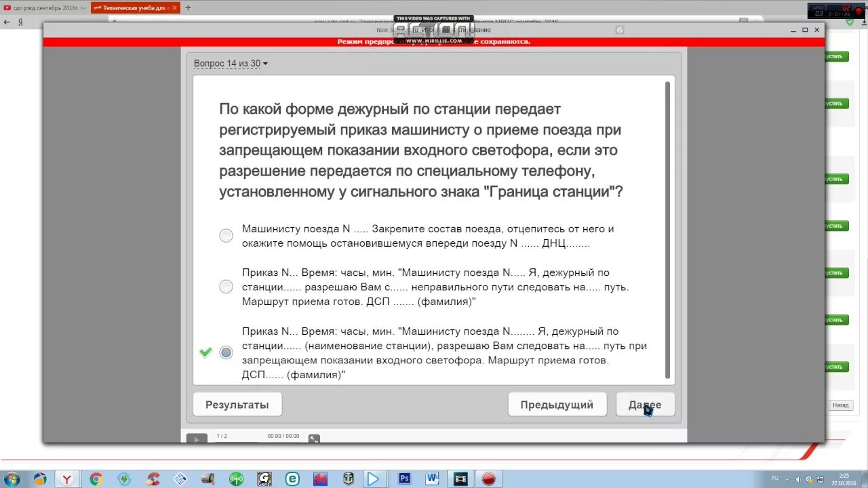Open the ESET 'e' taskbar icon
This screenshot has width=868, height=488.
tap(293, 479)
